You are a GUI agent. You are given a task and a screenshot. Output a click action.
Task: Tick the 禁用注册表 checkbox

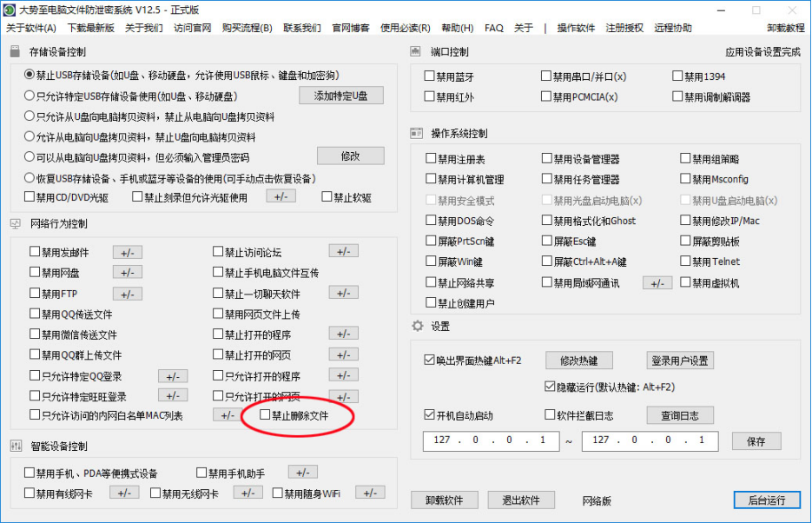pos(431,158)
